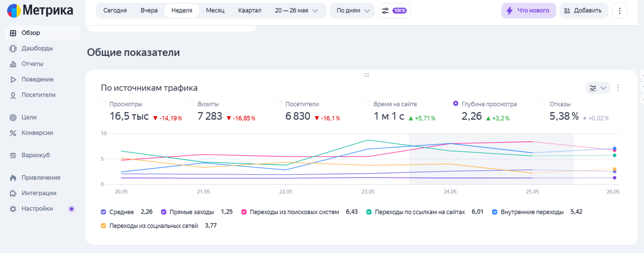Switch to the Месяц period tab
This screenshot has width=644, height=253.
coord(215,11)
